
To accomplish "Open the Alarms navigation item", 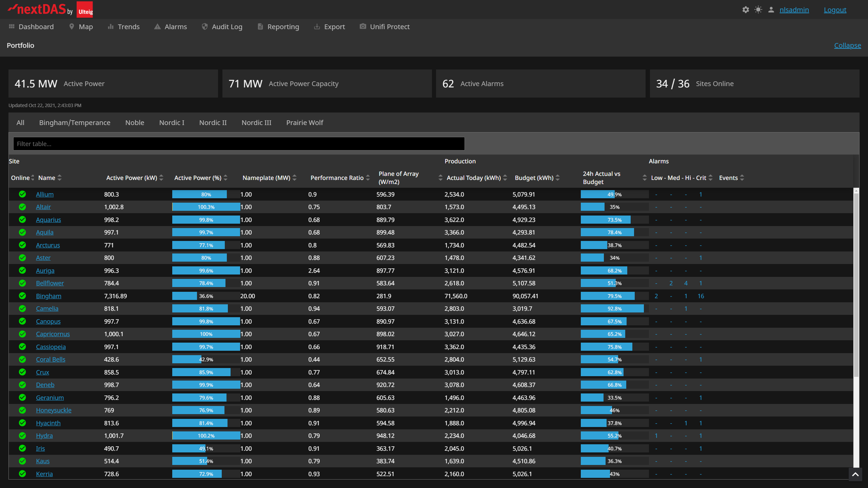I will pos(171,26).
